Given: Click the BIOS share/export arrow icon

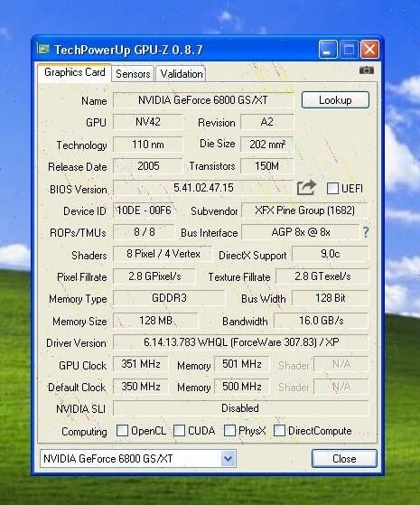Looking at the screenshot, I should [306, 188].
